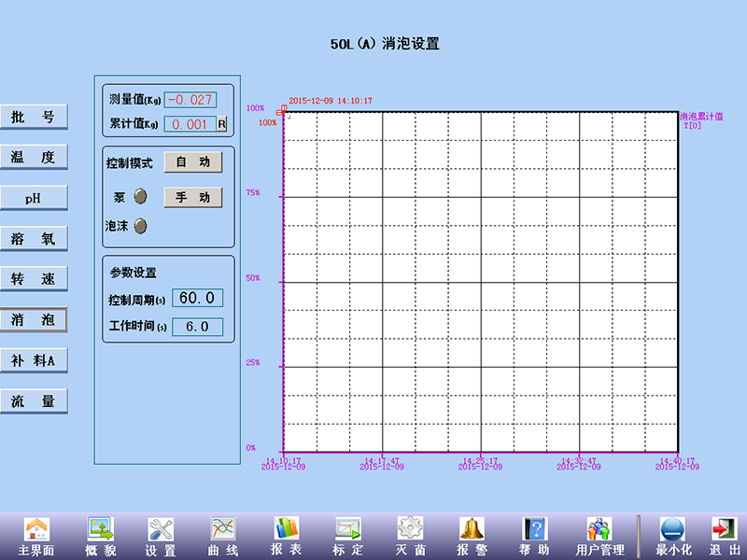Click the 灭菌 sterilization gear icon
Screen dimensions: 747x560
click(410, 529)
